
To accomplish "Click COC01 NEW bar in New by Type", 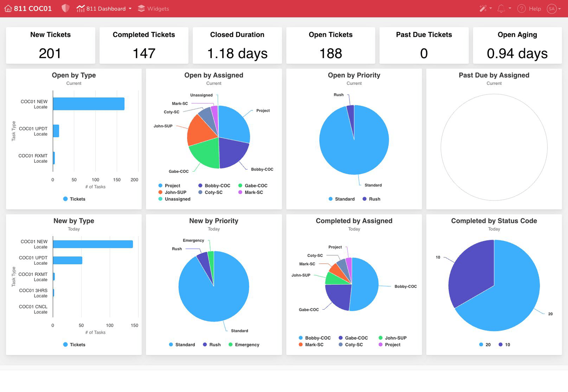I will pyautogui.click(x=93, y=244).
